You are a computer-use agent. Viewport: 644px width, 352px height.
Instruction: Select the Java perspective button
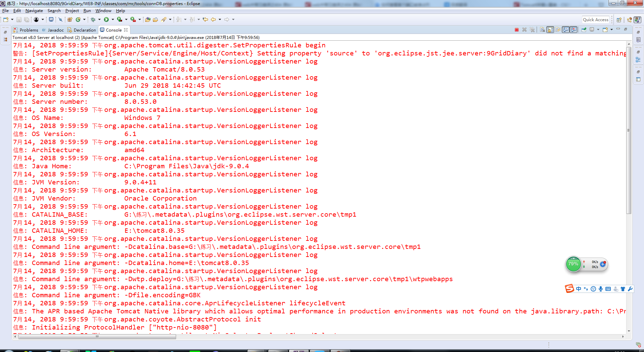tap(637, 20)
